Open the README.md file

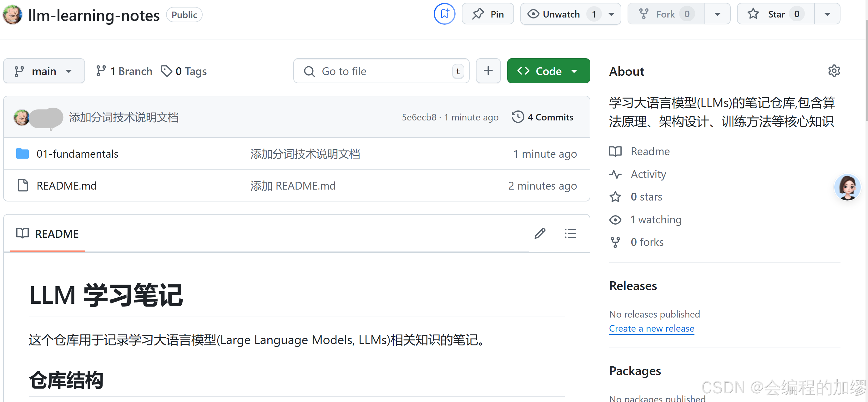point(66,186)
